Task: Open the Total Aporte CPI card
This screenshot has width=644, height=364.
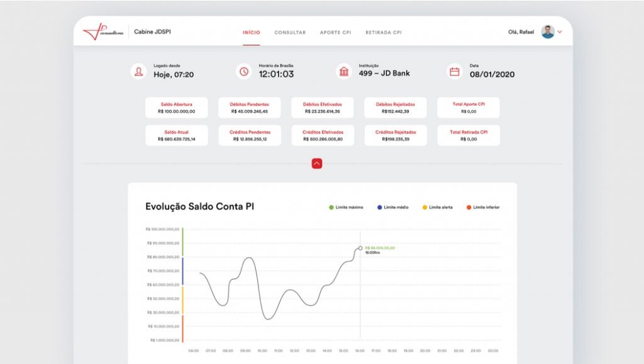Action: [x=467, y=107]
